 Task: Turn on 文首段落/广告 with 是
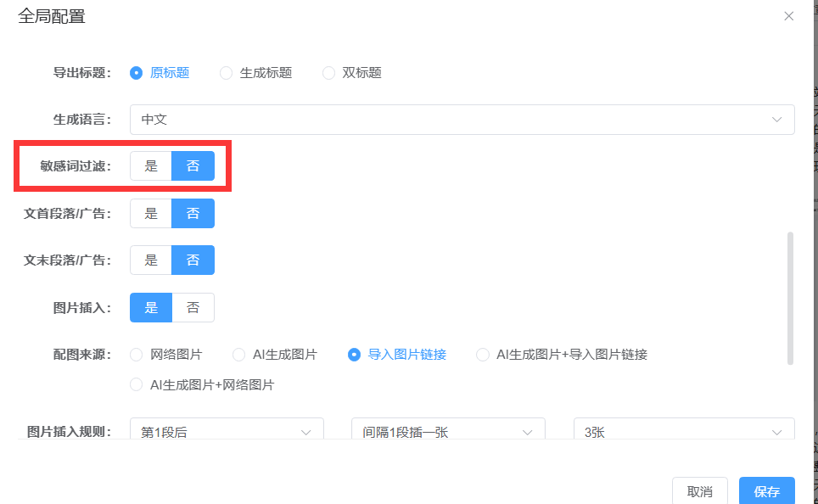pos(151,213)
